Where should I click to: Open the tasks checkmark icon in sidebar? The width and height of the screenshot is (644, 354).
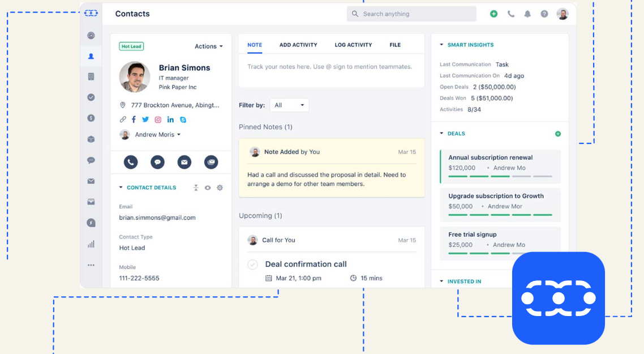[x=91, y=97]
